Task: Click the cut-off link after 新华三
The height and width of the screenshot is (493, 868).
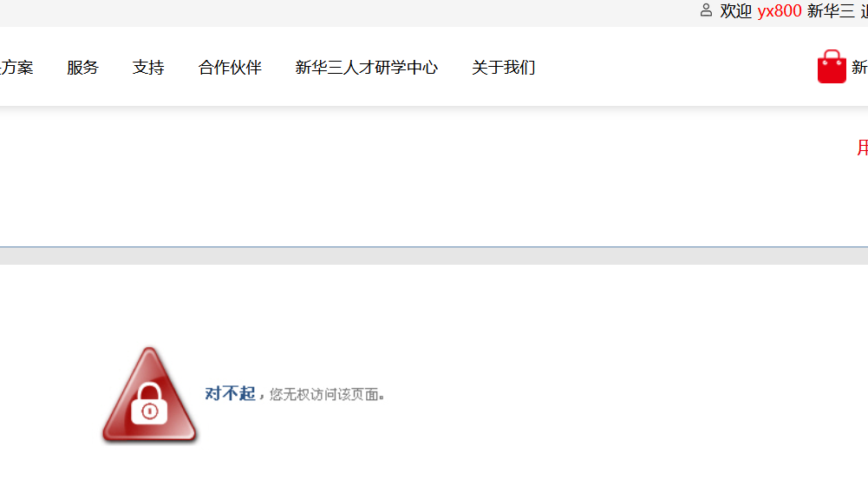Action: coord(865,11)
